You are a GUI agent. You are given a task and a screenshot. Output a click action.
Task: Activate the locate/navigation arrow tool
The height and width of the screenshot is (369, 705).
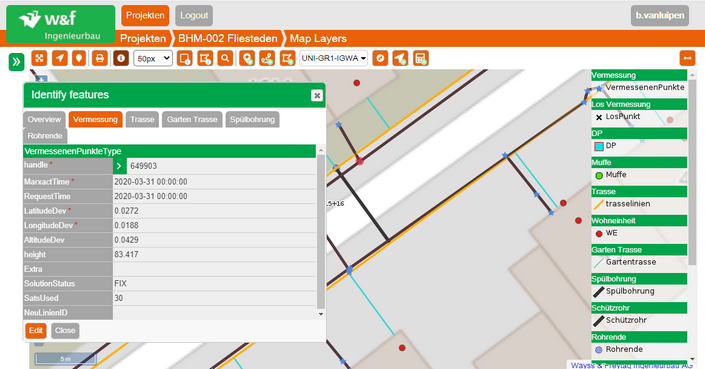coord(59,58)
